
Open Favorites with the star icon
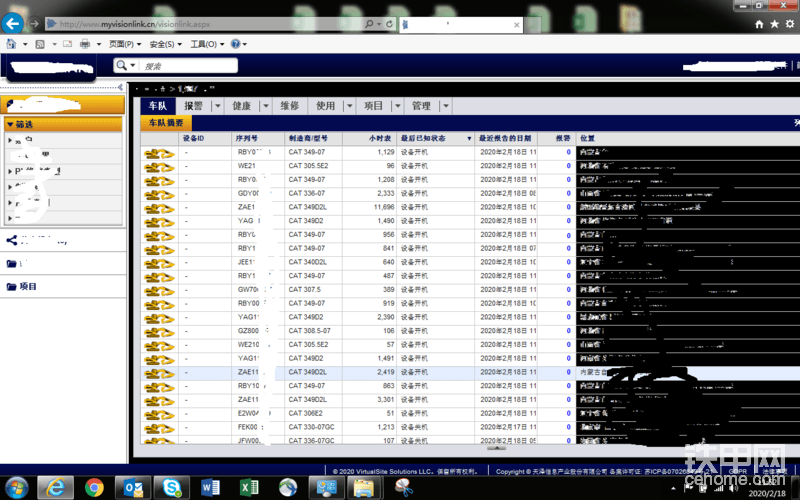point(774,24)
